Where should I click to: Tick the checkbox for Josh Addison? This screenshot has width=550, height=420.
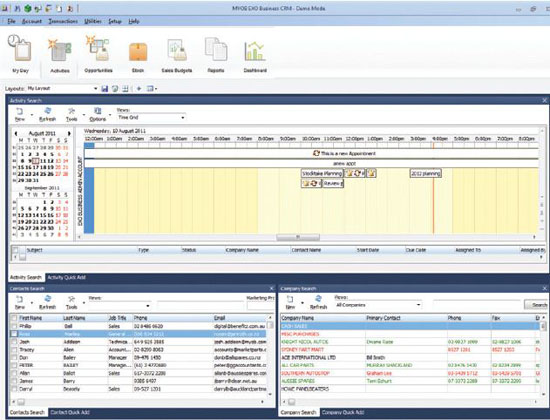pos(14,342)
